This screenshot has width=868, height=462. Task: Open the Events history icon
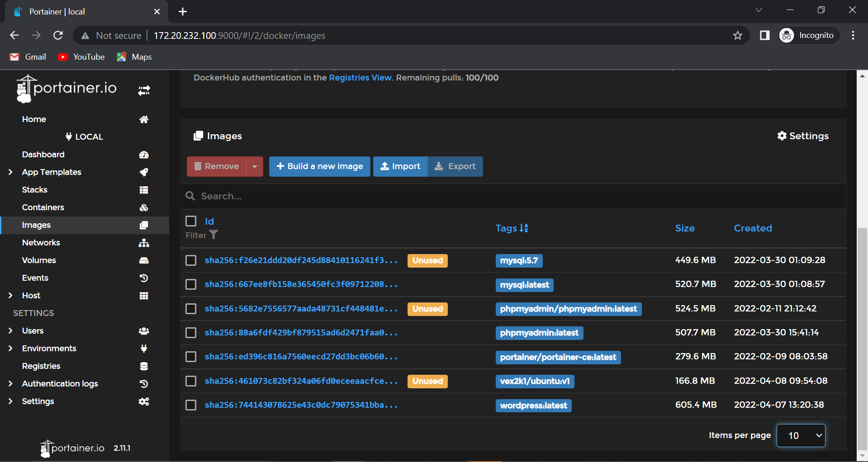coord(143,278)
